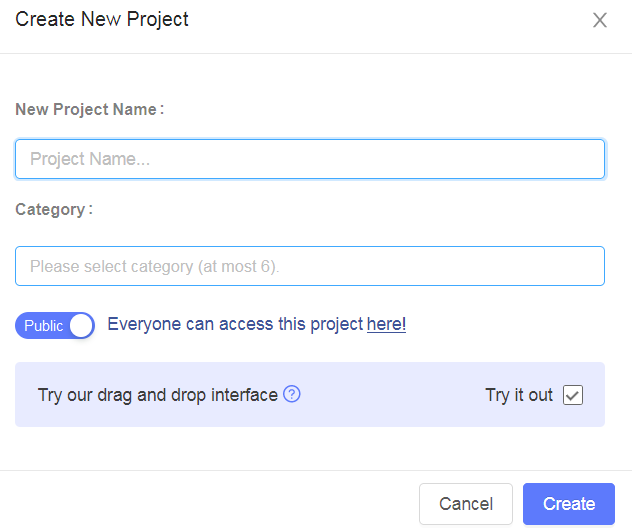Click the word Public inside the switch
The image size is (632, 529).
(44, 326)
